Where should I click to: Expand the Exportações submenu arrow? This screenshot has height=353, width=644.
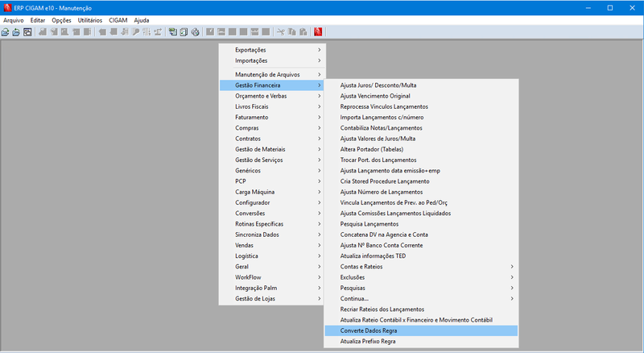point(319,50)
